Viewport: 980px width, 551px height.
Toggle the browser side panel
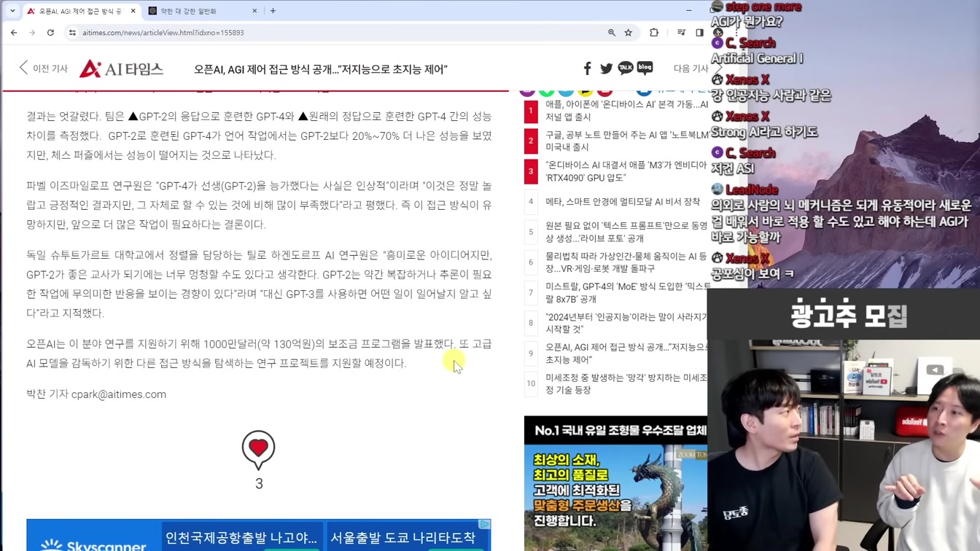pyautogui.click(x=699, y=33)
